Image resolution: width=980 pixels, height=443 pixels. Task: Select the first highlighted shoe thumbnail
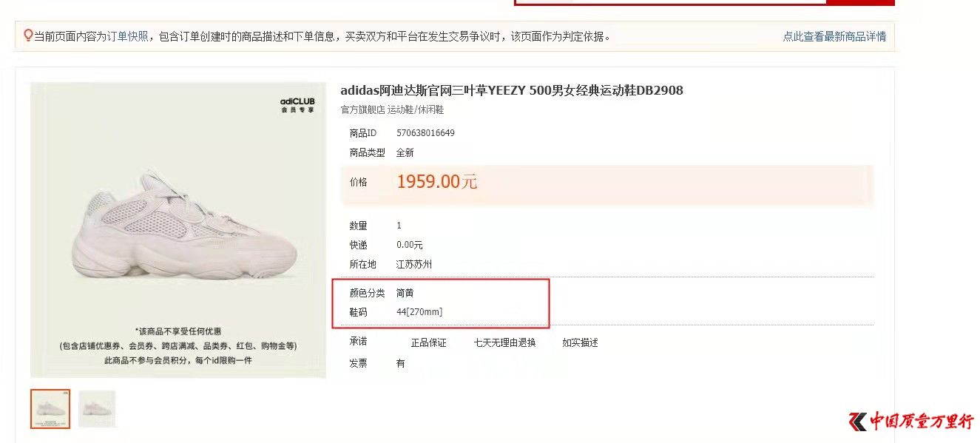(x=50, y=409)
